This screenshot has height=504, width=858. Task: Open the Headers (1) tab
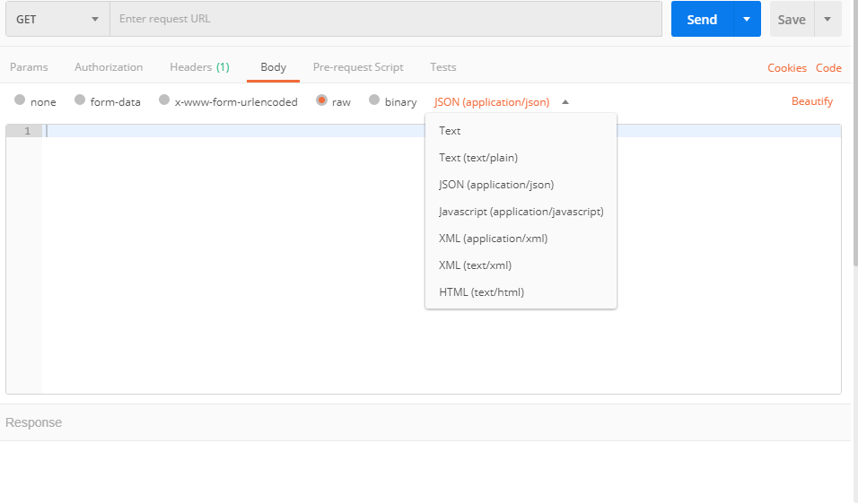200,67
